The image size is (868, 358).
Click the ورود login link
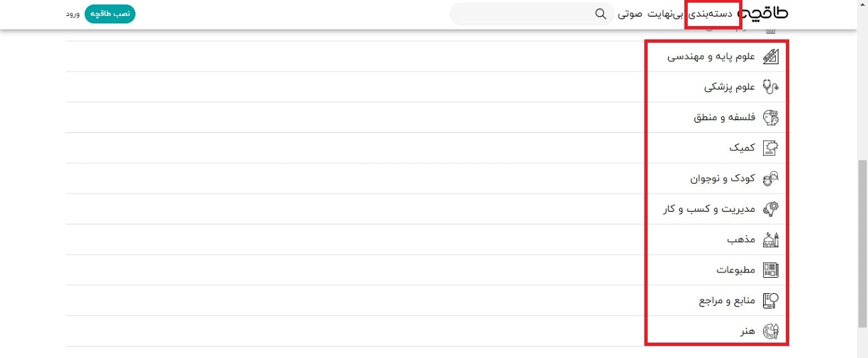[73, 14]
